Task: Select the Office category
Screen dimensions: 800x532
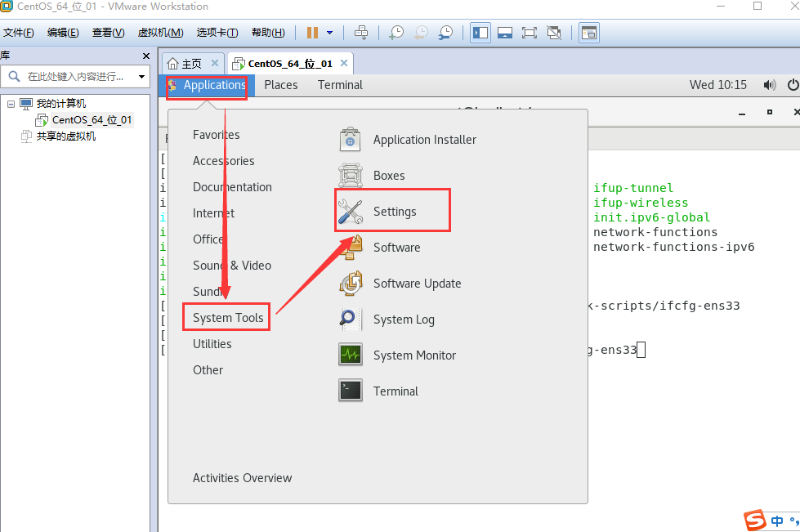Action: click(208, 239)
